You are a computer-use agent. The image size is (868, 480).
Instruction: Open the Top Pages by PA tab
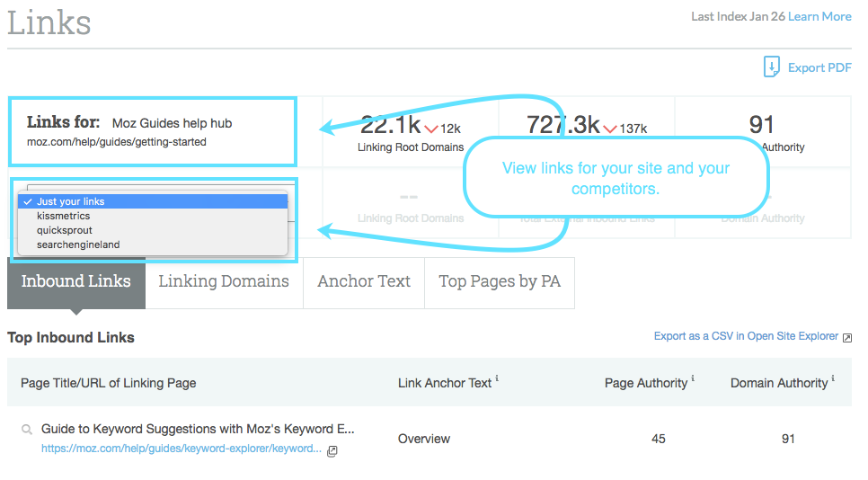(500, 282)
